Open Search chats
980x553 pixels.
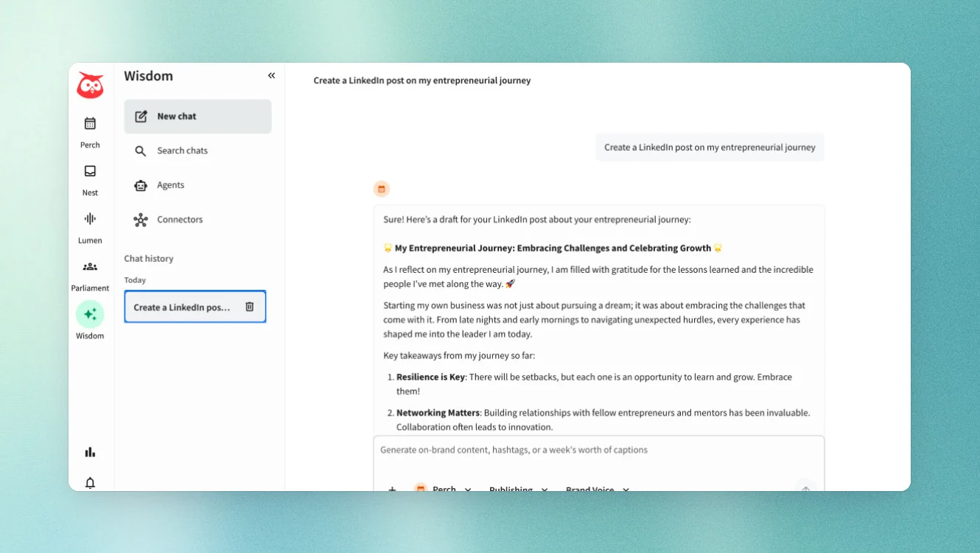click(x=197, y=151)
